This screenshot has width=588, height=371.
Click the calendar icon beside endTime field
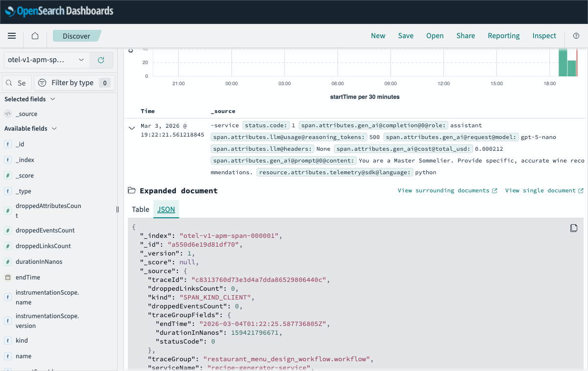click(x=8, y=277)
